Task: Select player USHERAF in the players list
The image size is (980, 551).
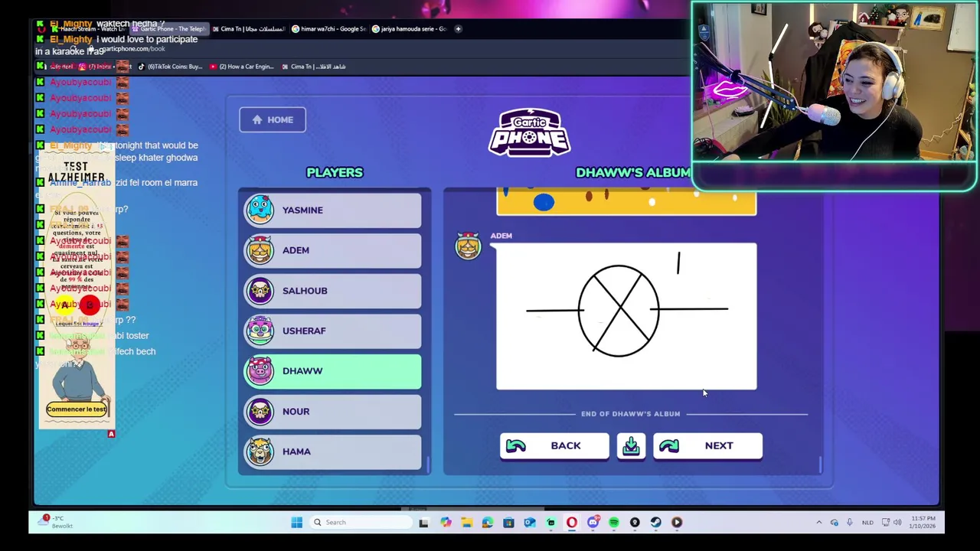Action: 332,331
